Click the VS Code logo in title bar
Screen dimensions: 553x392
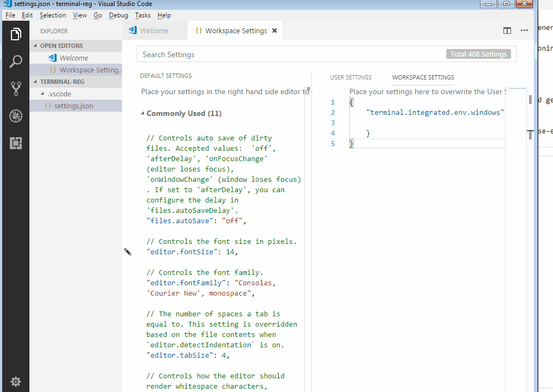tap(8, 4)
